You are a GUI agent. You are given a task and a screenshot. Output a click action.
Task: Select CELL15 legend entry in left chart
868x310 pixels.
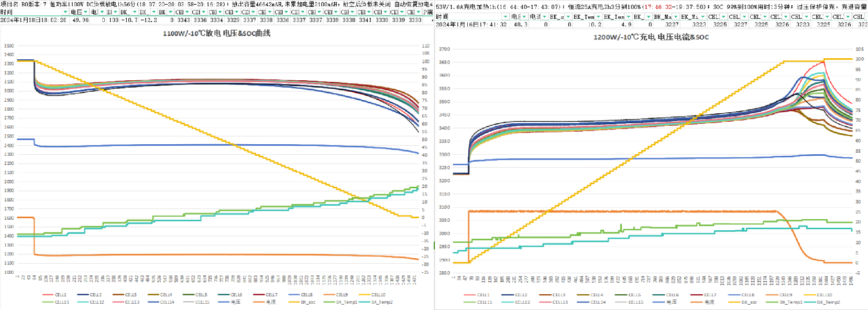pos(202,302)
